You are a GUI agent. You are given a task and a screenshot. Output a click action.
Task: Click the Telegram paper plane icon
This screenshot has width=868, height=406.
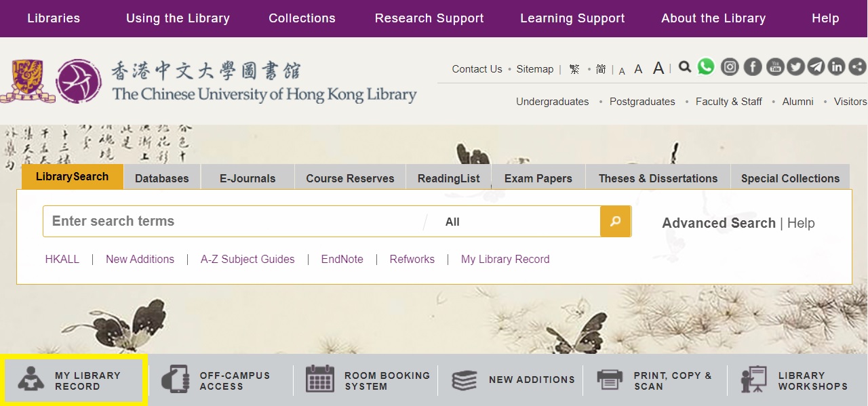pyautogui.click(x=816, y=66)
